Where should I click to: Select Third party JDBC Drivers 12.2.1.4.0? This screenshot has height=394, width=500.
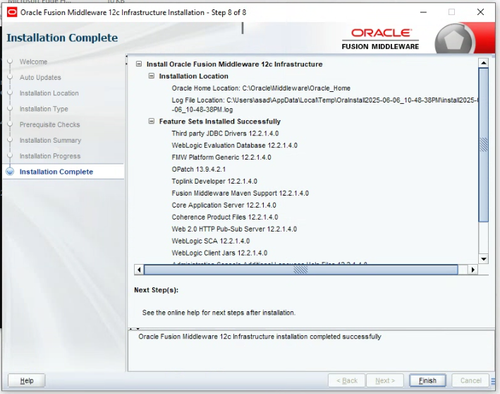click(225, 133)
